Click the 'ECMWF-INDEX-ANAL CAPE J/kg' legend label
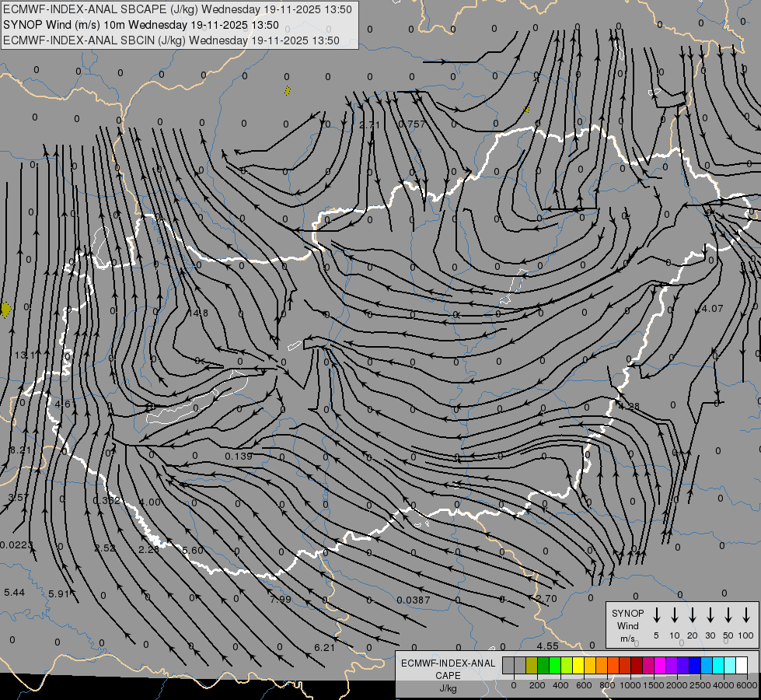This screenshot has height=700, width=761. click(x=448, y=675)
